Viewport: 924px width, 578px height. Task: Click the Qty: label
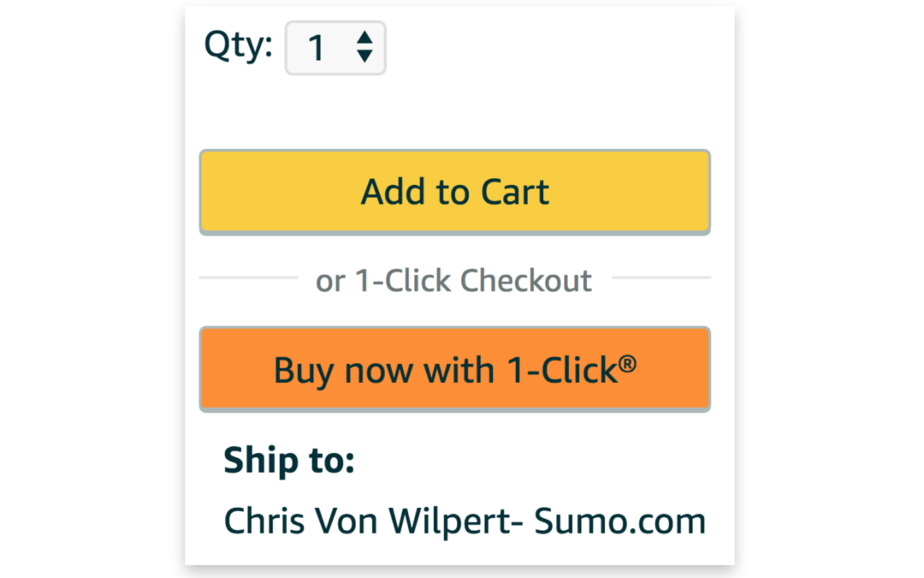point(238,45)
